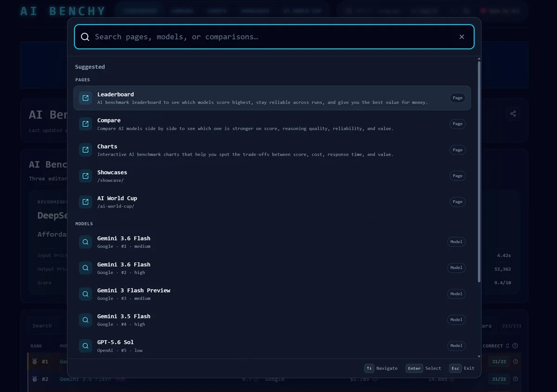This screenshot has height=392, width=557.
Task: Click the open-page icon next to Compare
Action: [85, 124]
